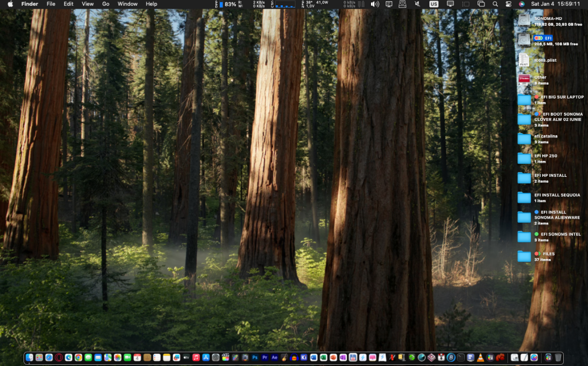
Task: Launch Adobe Photoshop from Dock
Action: coord(255,357)
